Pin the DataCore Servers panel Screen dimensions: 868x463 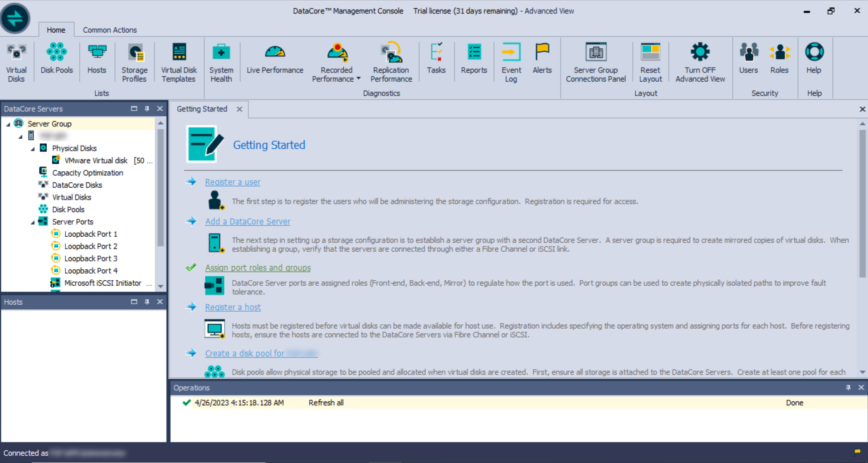pyautogui.click(x=146, y=108)
